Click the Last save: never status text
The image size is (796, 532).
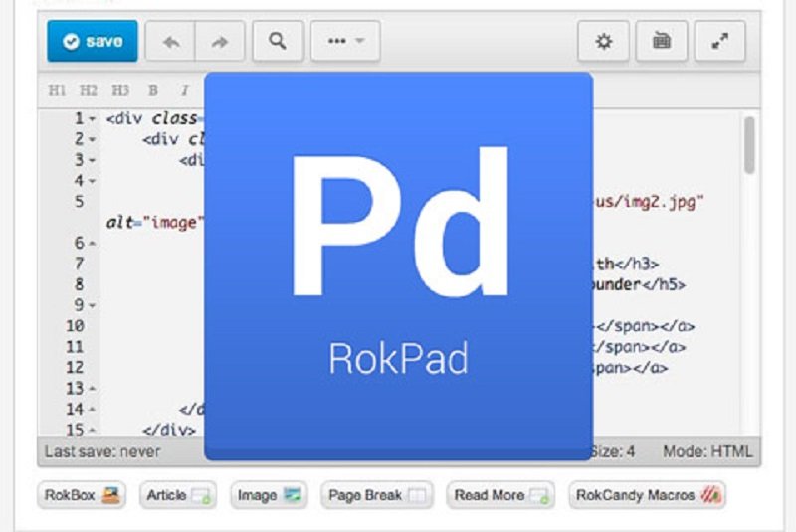(102, 451)
